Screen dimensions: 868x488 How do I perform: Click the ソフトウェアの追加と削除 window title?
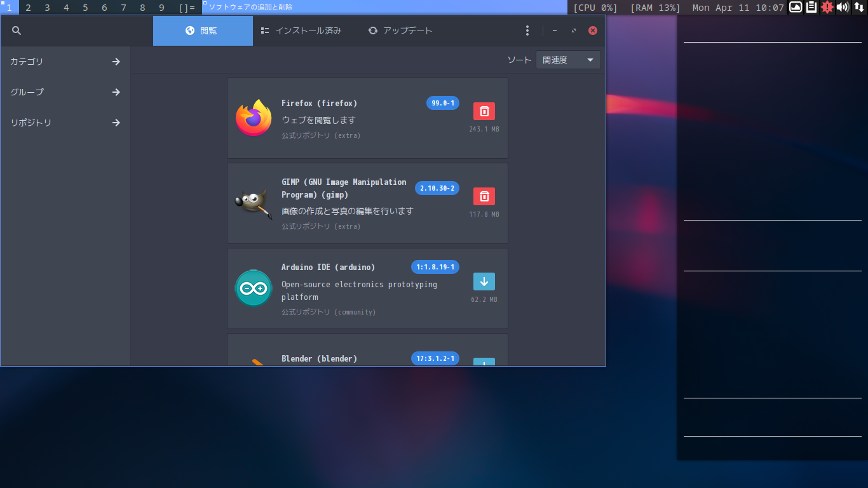251,7
